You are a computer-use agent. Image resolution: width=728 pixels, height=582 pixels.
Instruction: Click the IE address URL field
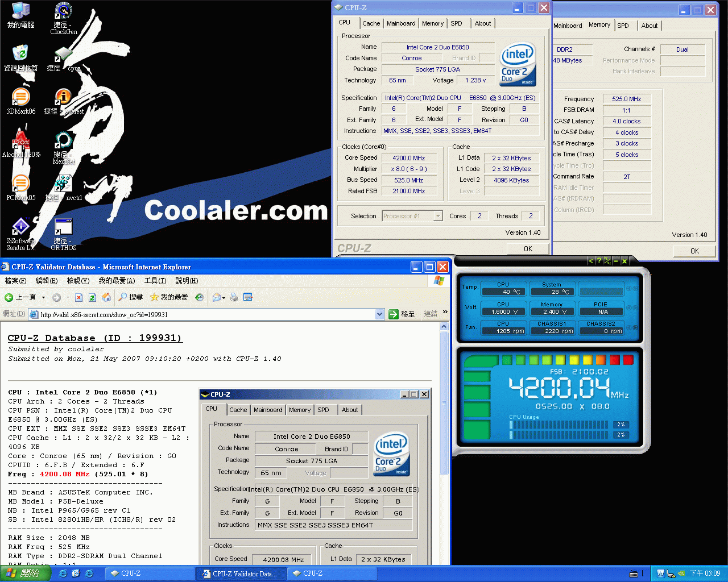[x=207, y=314]
